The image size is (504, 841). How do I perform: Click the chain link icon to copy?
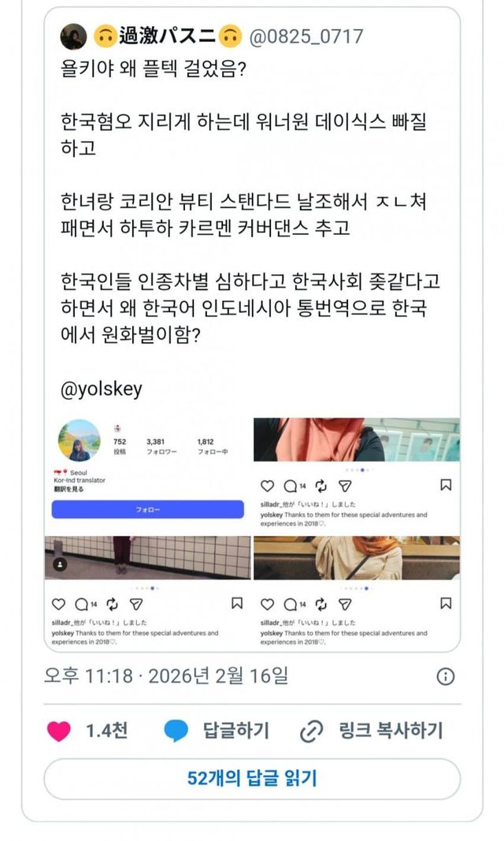(311, 731)
